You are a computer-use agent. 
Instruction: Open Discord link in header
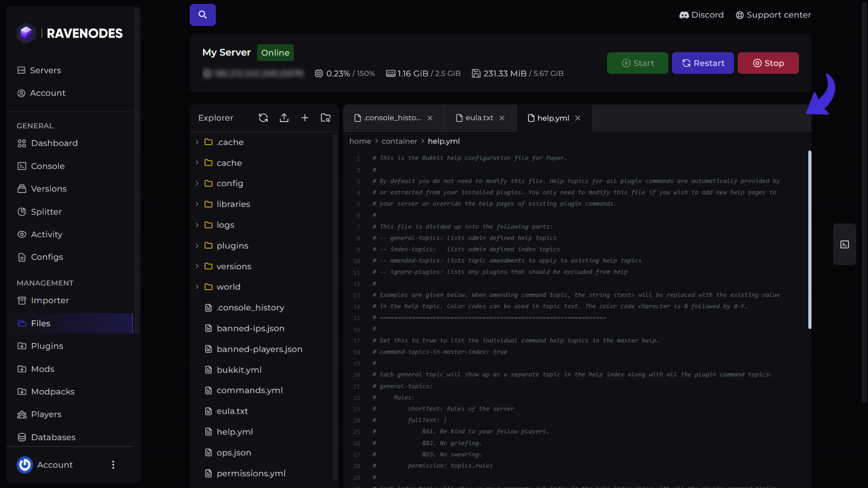(701, 15)
